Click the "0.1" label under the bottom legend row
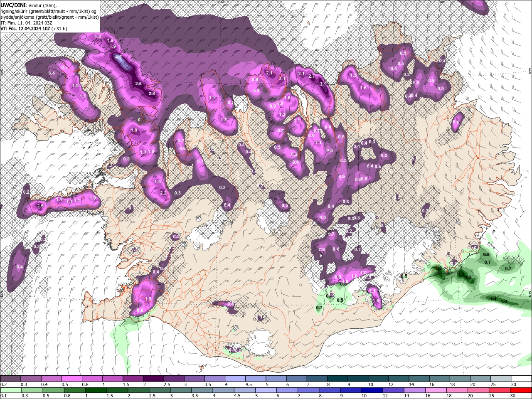The height and width of the screenshot is (399, 532). tap(4, 396)
